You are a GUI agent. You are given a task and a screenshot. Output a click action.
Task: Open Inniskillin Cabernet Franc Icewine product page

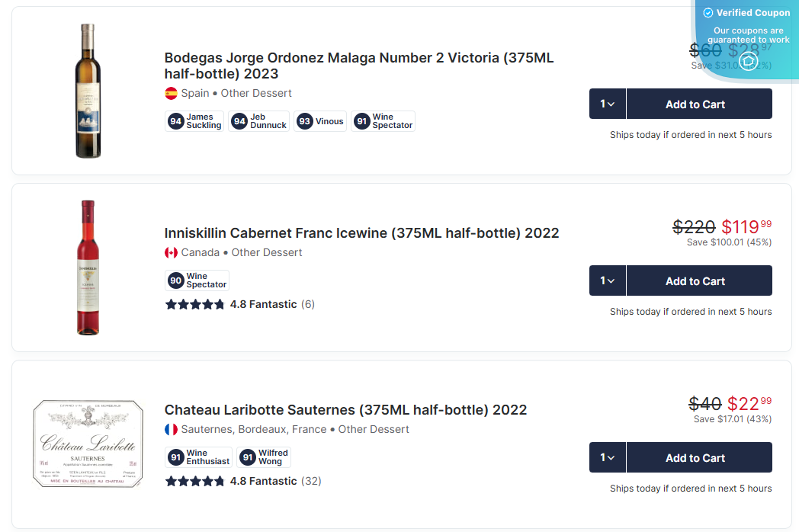[x=361, y=233]
